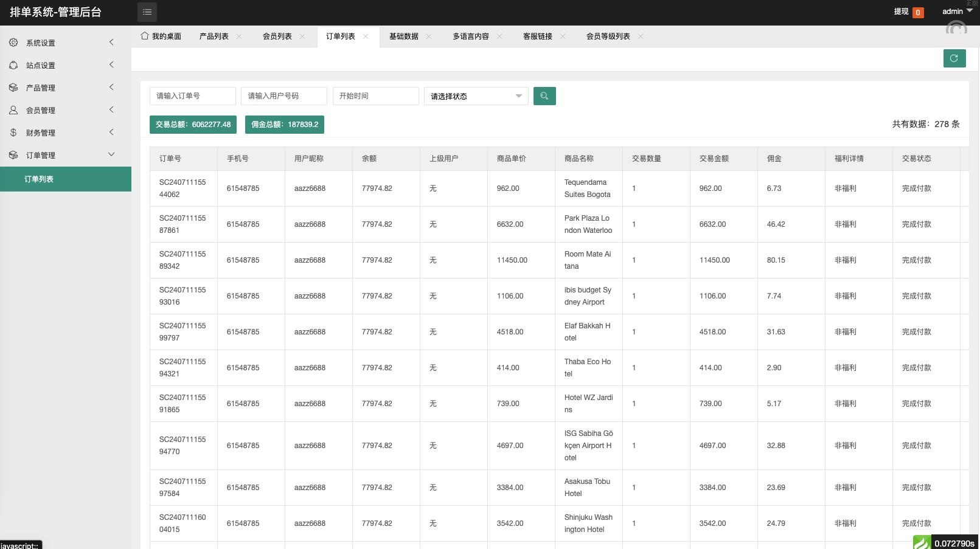Image resolution: width=980 pixels, height=549 pixels.
Task: Click the green refresh icon button
Action: pyautogui.click(x=954, y=58)
